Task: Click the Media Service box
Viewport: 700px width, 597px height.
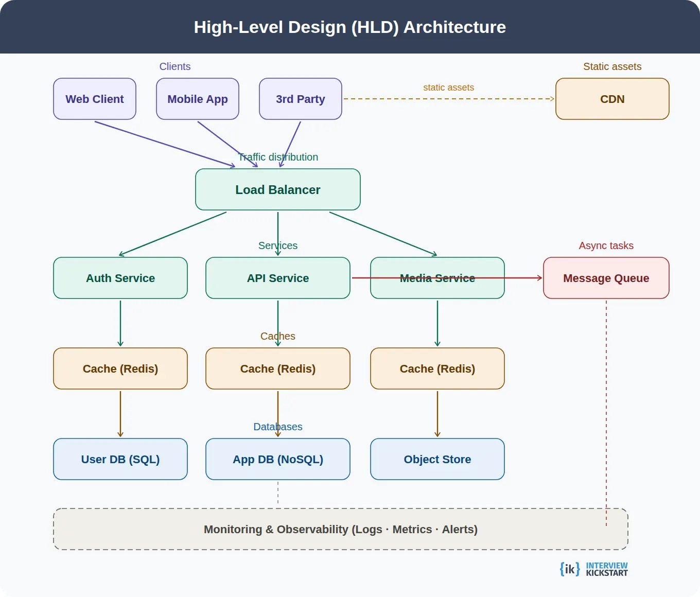Action: [437, 278]
